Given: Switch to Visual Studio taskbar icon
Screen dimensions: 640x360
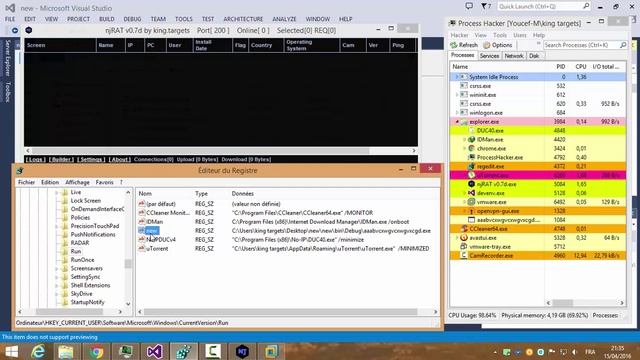Looking at the screenshot, I should pyautogui.click(x=155, y=351).
